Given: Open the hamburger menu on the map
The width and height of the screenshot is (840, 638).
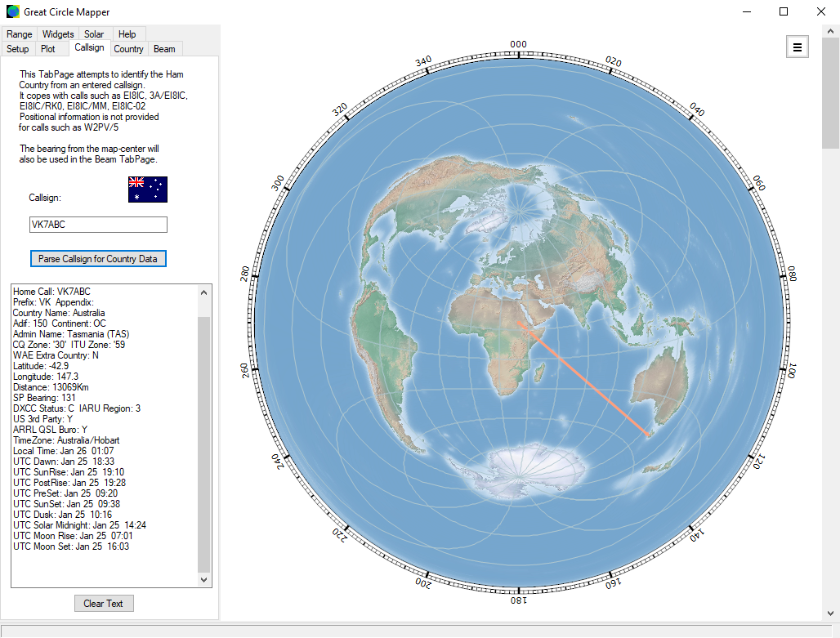Looking at the screenshot, I should (798, 47).
